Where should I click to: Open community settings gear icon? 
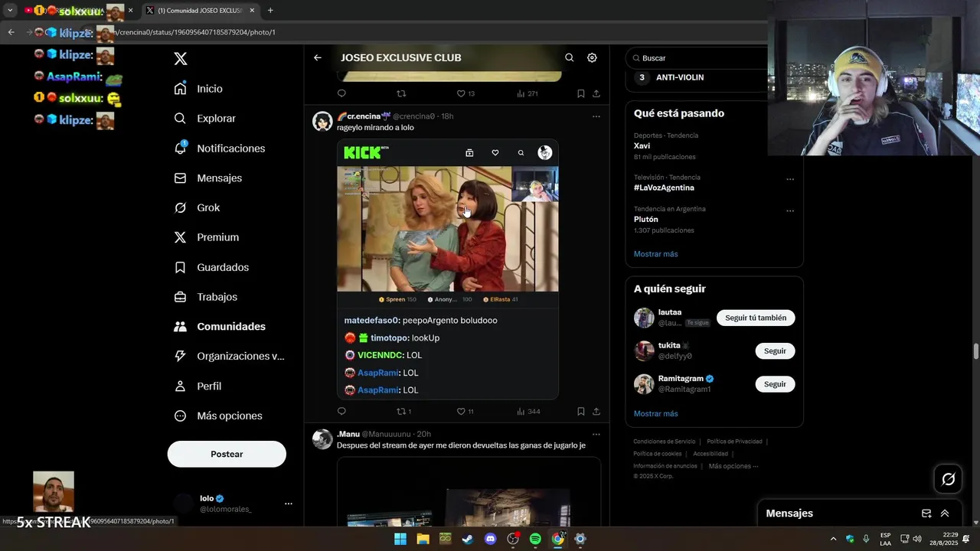point(592,57)
